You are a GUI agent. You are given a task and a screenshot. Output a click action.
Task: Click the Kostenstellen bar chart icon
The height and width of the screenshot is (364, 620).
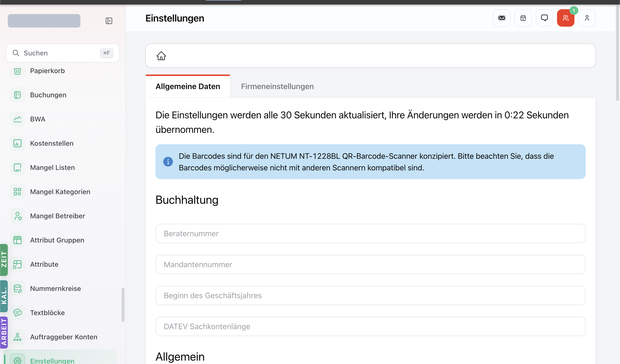click(x=17, y=143)
